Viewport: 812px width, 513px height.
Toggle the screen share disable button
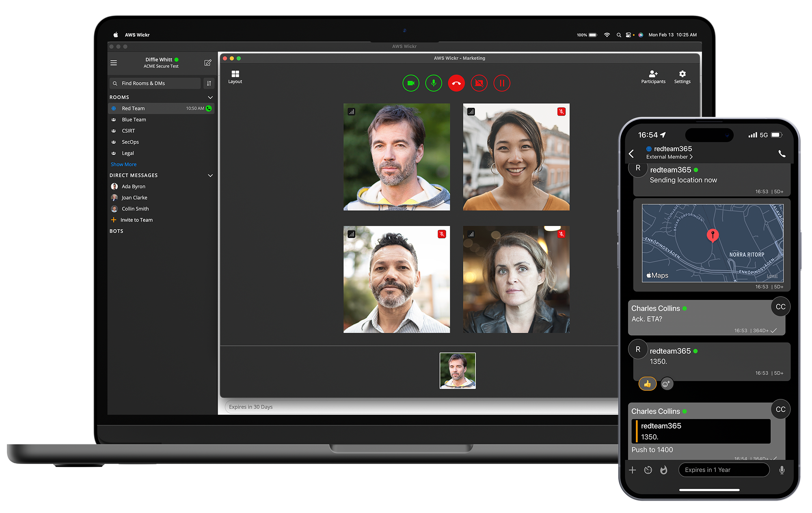pyautogui.click(x=478, y=82)
